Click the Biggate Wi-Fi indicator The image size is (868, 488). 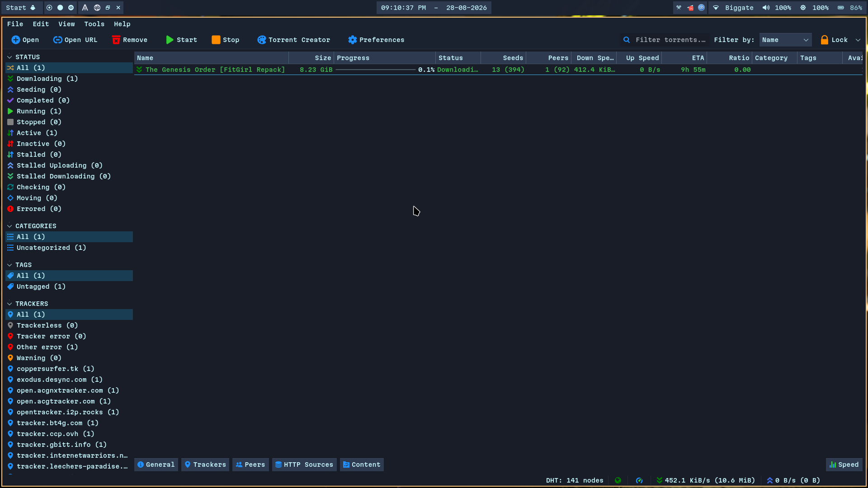point(733,8)
